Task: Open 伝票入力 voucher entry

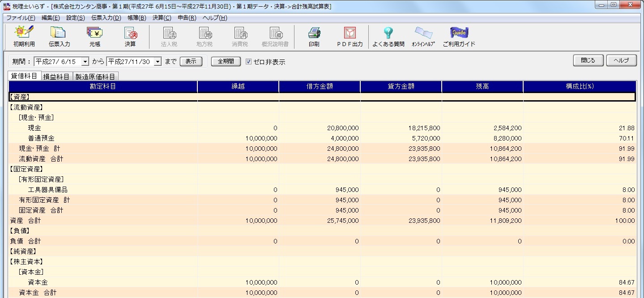Action: tap(59, 36)
